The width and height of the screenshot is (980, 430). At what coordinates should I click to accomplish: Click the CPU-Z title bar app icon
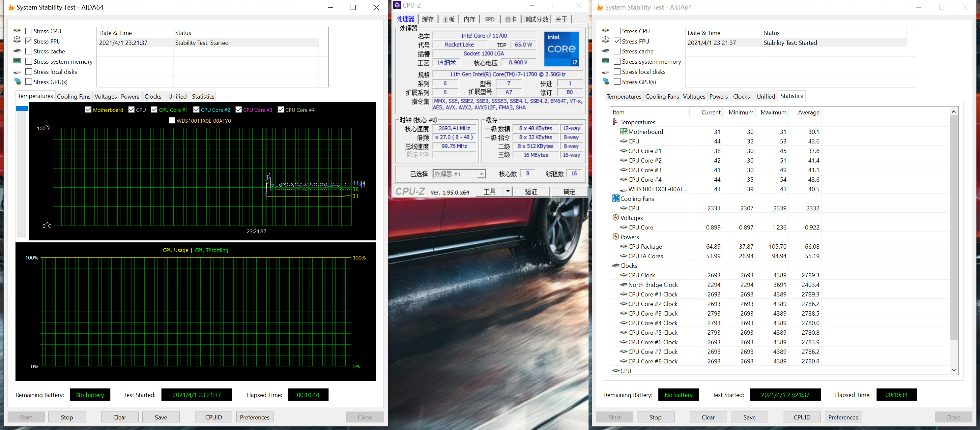[x=397, y=5]
